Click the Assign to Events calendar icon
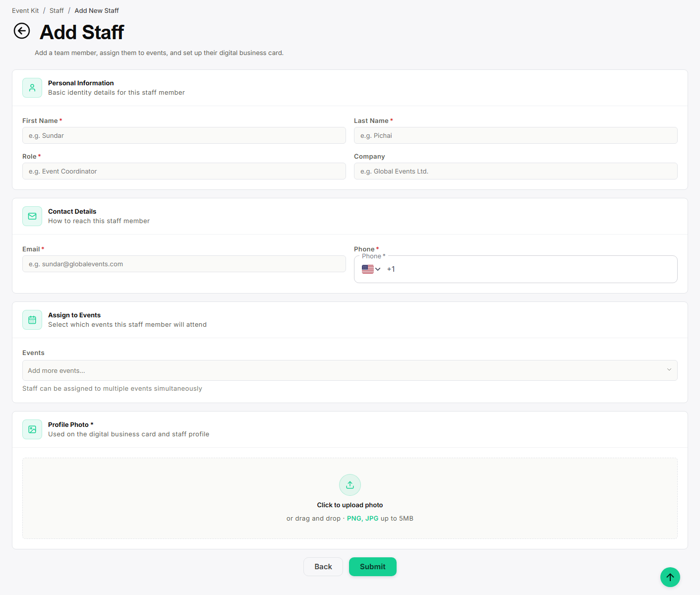The width and height of the screenshot is (700, 595). tap(32, 320)
